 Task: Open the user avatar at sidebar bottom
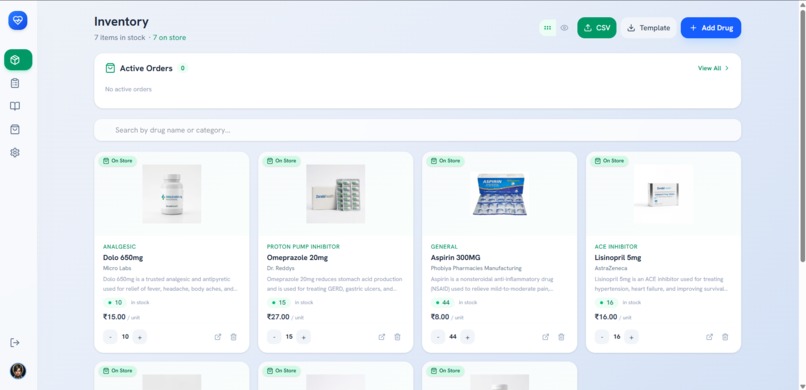coord(18,370)
